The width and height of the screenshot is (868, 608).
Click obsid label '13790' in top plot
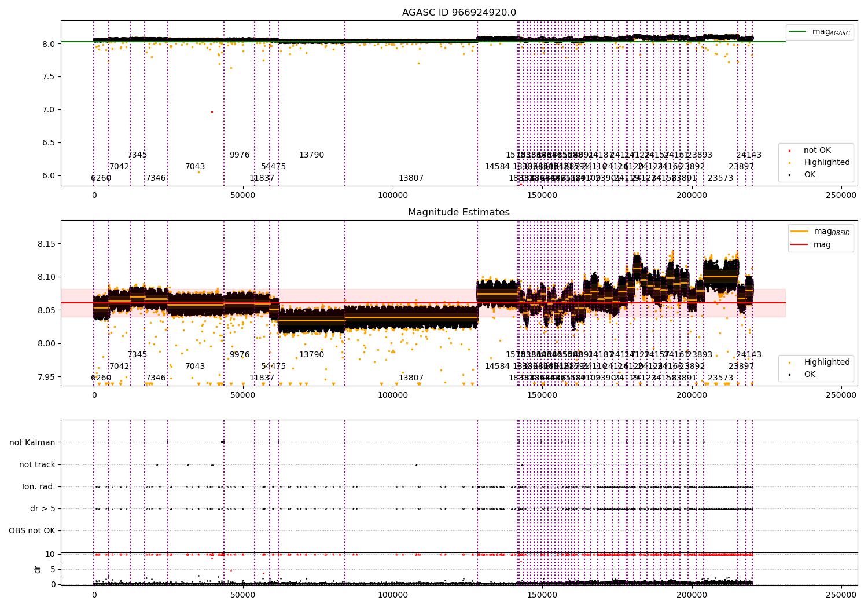pyautogui.click(x=312, y=155)
